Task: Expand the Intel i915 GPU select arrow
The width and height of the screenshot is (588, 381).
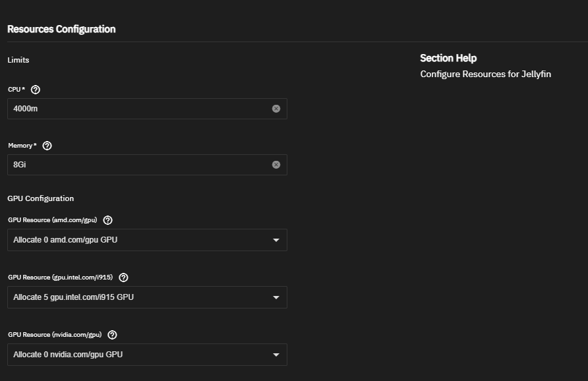Action: click(x=276, y=298)
